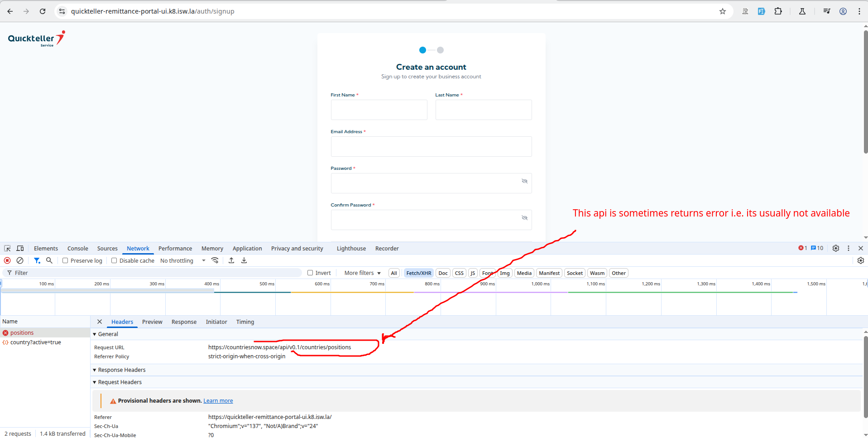Viewport: 868px width, 438px height.
Task: Tick the Invert filter checkbox
Action: [x=310, y=273]
